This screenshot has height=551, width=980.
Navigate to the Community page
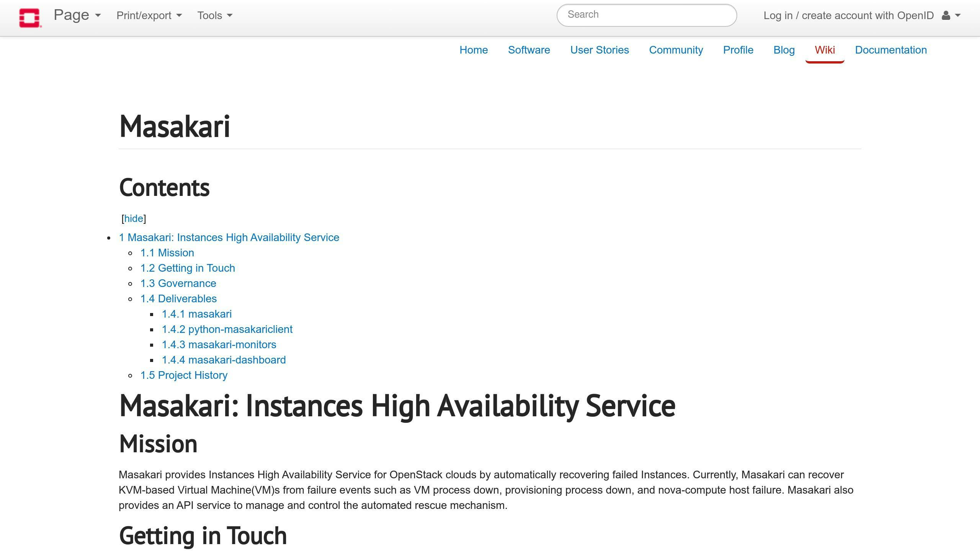point(676,50)
